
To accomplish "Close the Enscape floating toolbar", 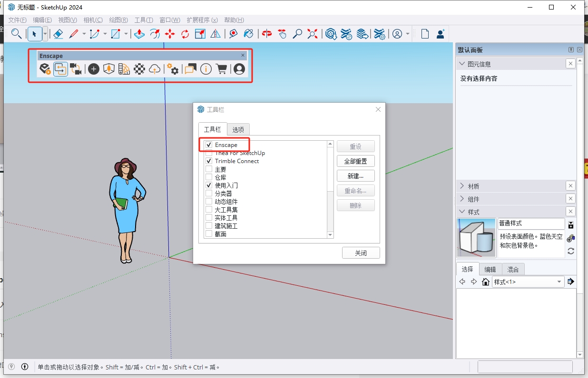I will [x=243, y=56].
